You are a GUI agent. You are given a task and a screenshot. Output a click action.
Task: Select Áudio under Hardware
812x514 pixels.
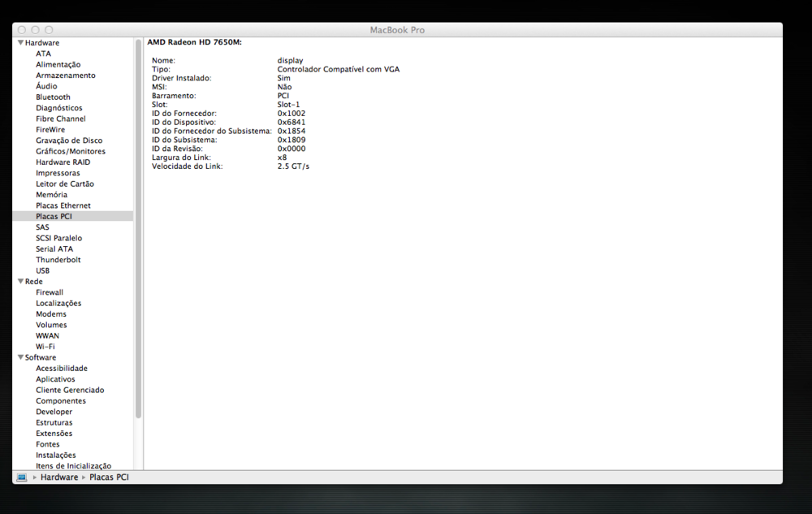pos(46,86)
